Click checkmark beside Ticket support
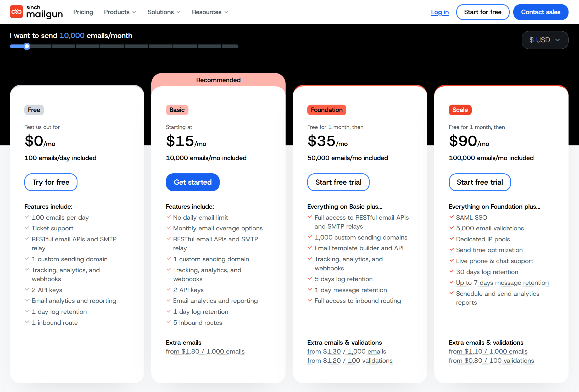 point(27,228)
